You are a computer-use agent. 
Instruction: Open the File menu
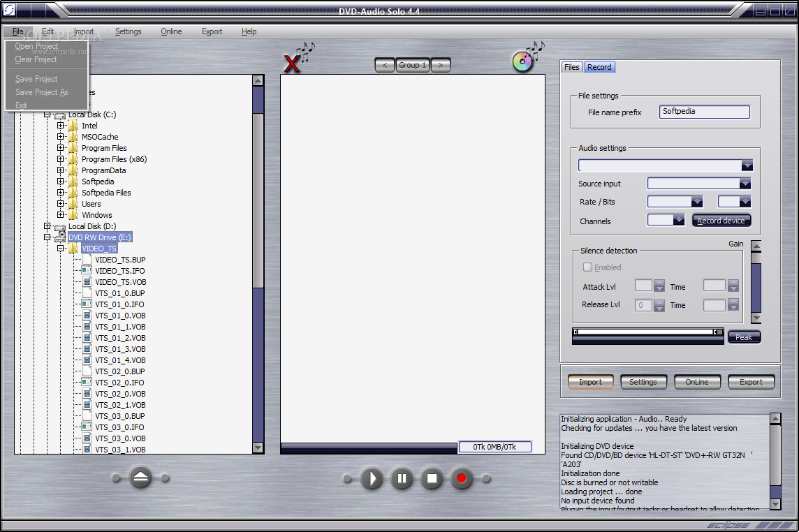tap(18, 31)
